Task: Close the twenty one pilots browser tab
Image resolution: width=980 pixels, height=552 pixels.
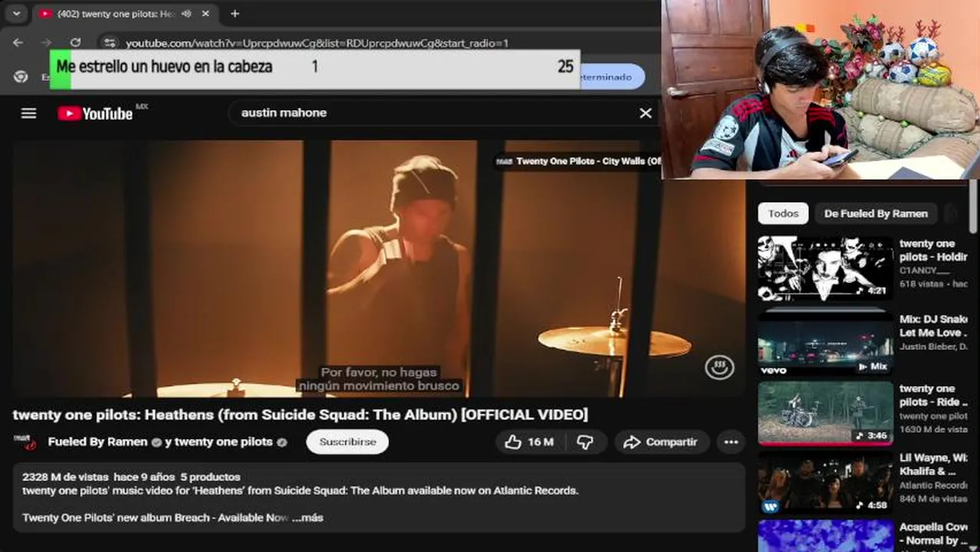Action: [206, 14]
